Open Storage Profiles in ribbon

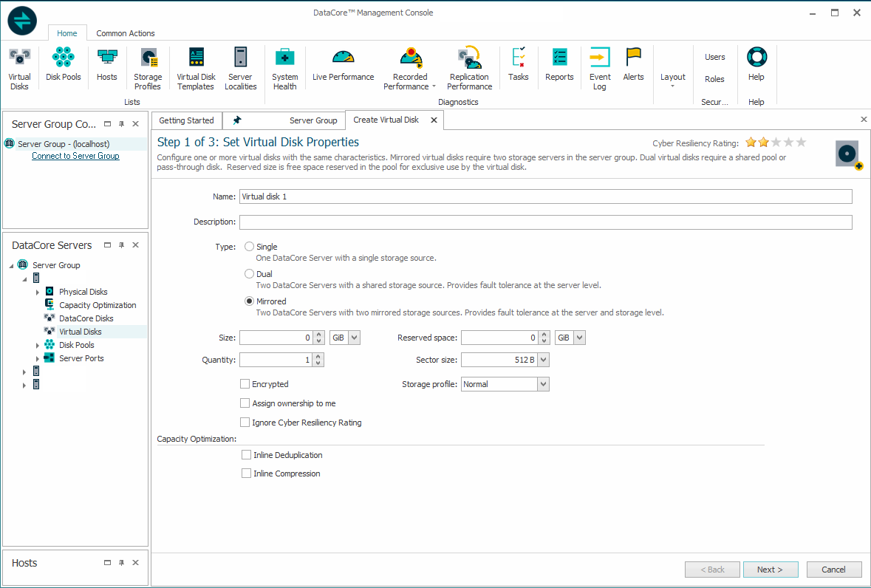click(148, 69)
